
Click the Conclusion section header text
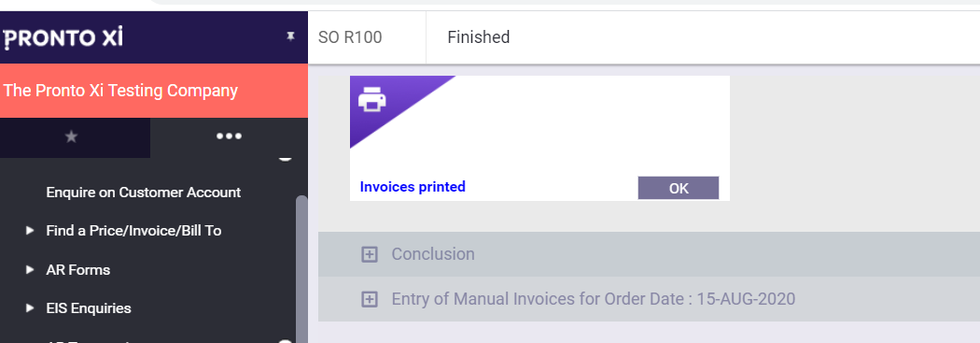pos(433,254)
